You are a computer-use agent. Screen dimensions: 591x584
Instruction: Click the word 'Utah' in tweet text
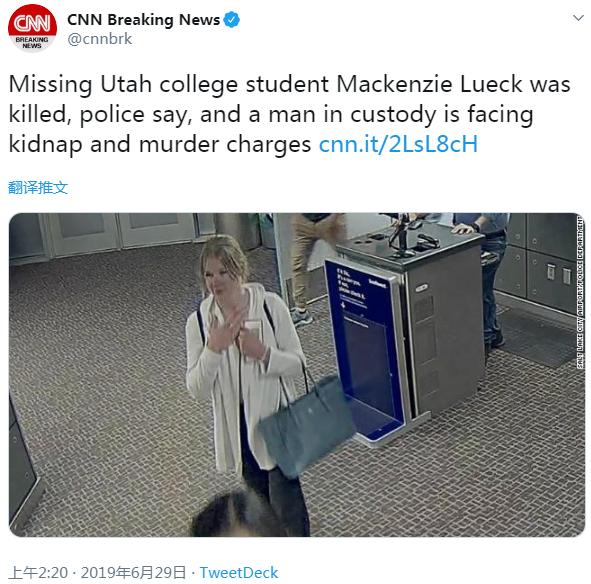click(x=126, y=84)
